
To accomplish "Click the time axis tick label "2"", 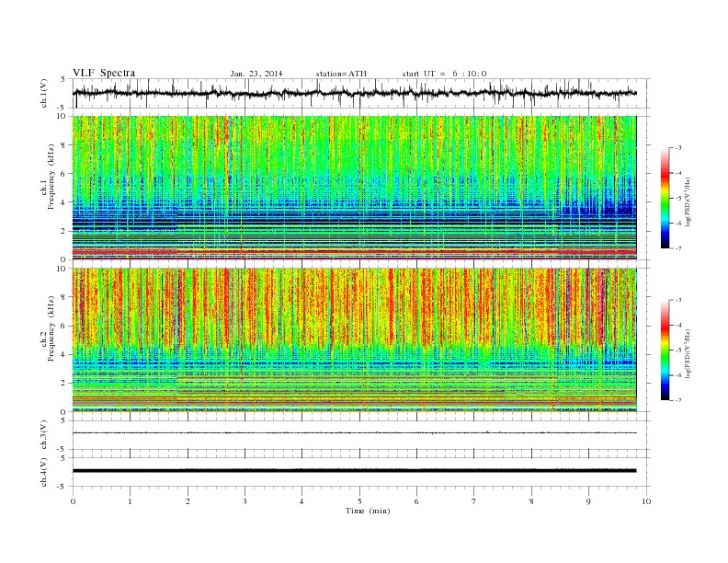I will click(x=188, y=501).
